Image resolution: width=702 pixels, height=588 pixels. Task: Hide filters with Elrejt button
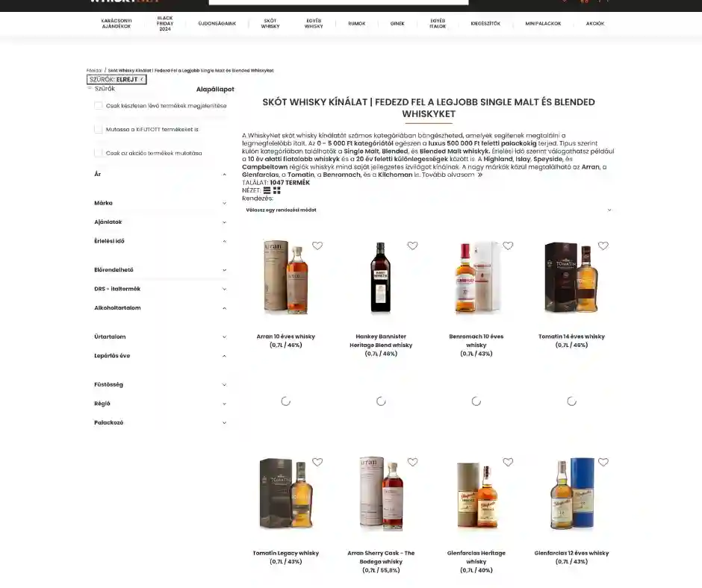click(x=117, y=79)
